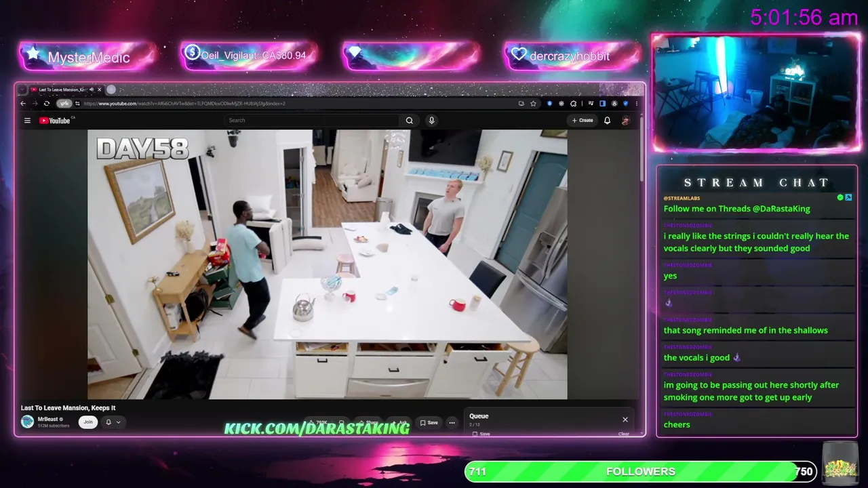Click the Follow me on Threads chat message

click(737, 209)
